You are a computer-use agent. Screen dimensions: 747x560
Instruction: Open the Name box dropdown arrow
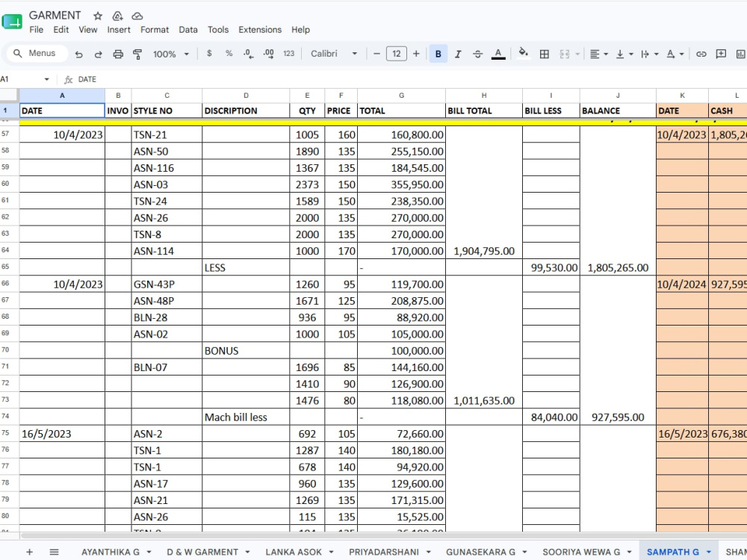coord(46,79)
